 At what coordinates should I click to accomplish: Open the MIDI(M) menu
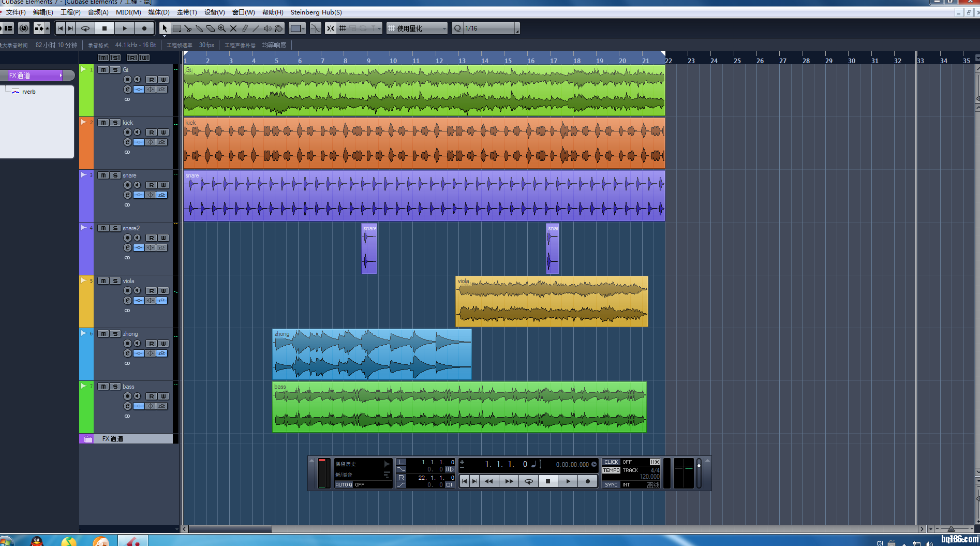128,12
